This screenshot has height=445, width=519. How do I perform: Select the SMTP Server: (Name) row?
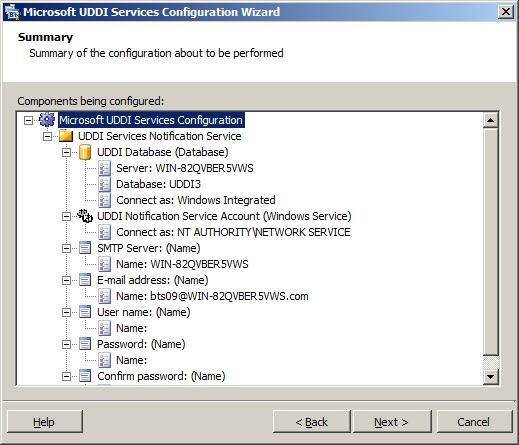click(149, 248)
